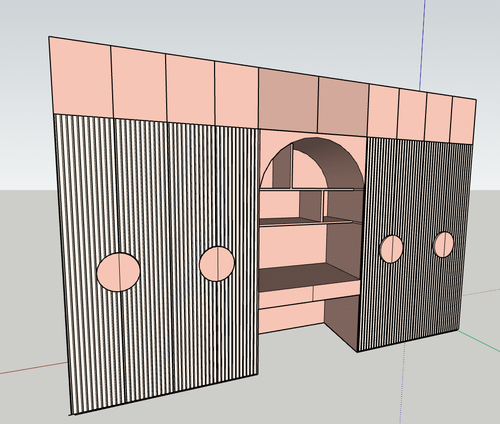This screenshot has width=500, height=424.
Task: Select the second circular handle on left wardrobe
Action: (x=217, y=264)
